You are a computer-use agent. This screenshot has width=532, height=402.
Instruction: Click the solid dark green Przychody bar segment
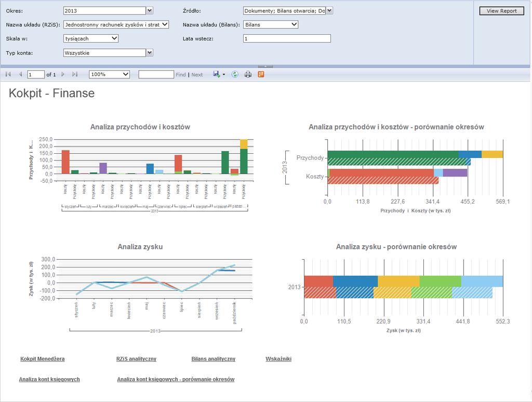[393, 154]
